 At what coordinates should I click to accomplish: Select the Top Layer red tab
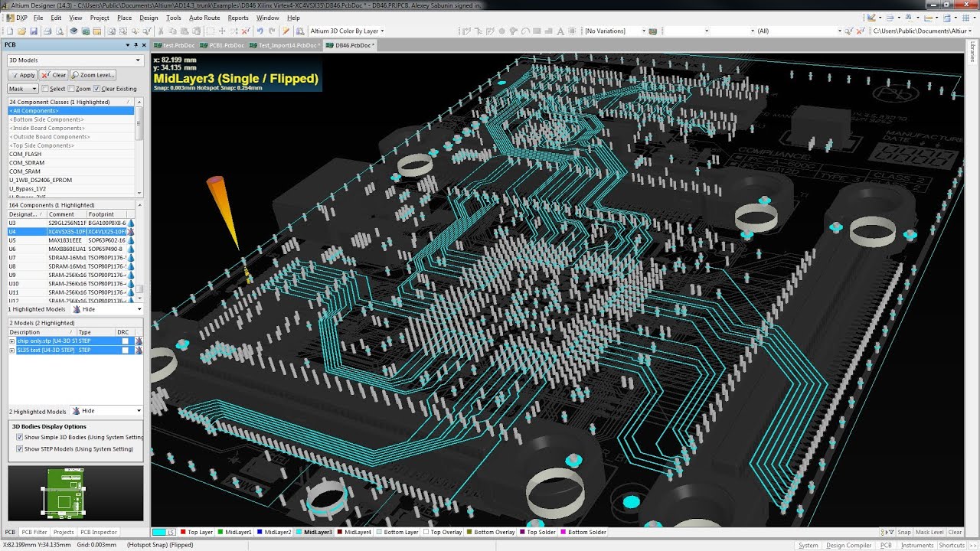coord(197,532)
